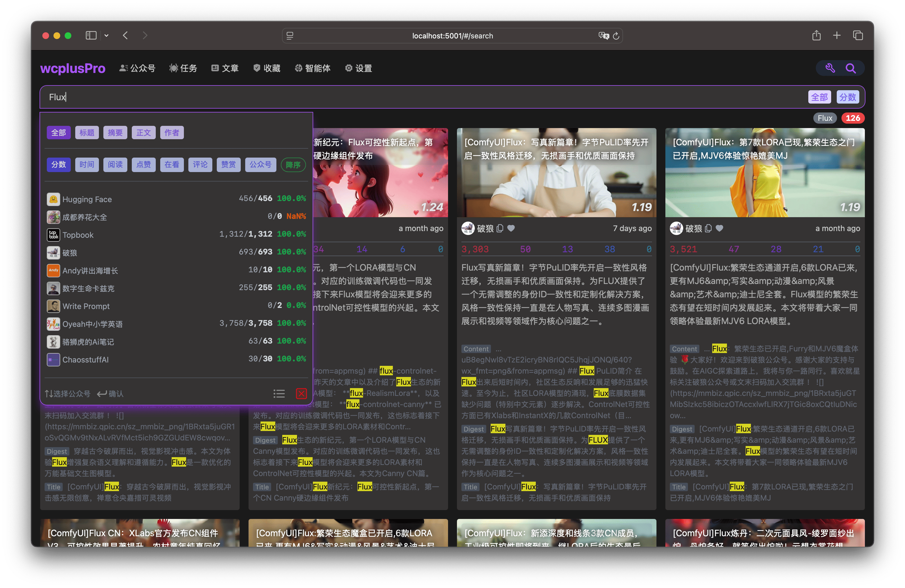Click the 破狼 avatar on the 7 days ago card

(x=468, y=228)
